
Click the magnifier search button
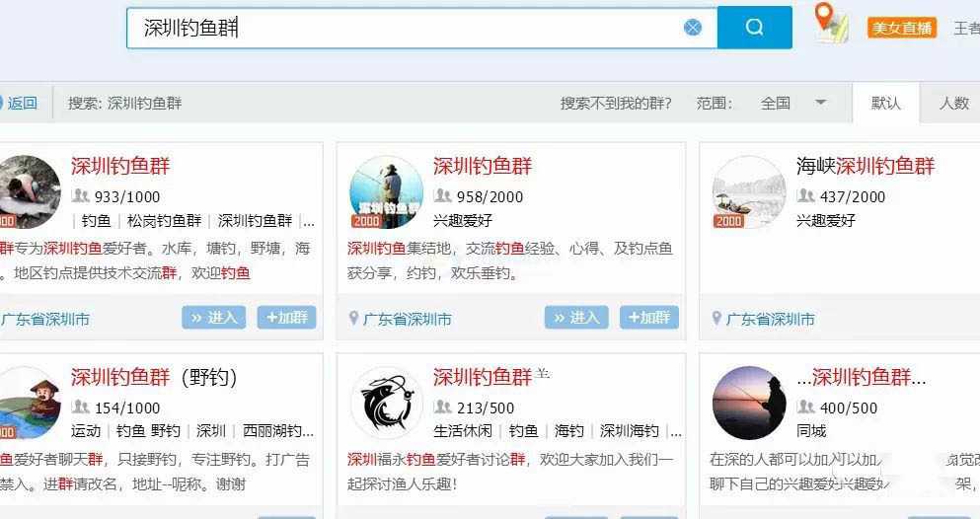pyautogui.click(x=754, y=28)
